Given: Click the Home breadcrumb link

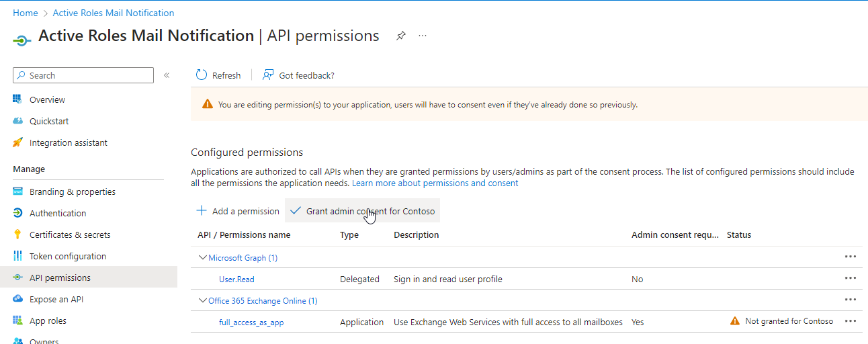Looking at the screenshot, I should click(x=26, y=13).
